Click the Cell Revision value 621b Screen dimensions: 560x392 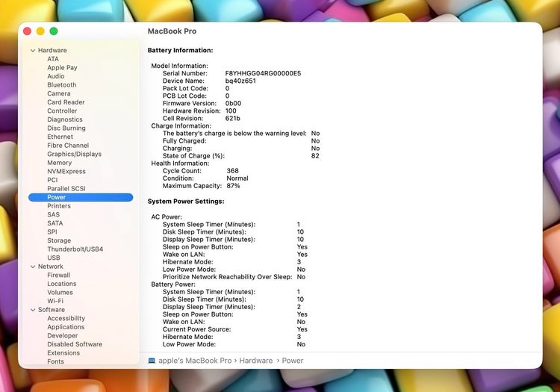(x=232, y=119)
